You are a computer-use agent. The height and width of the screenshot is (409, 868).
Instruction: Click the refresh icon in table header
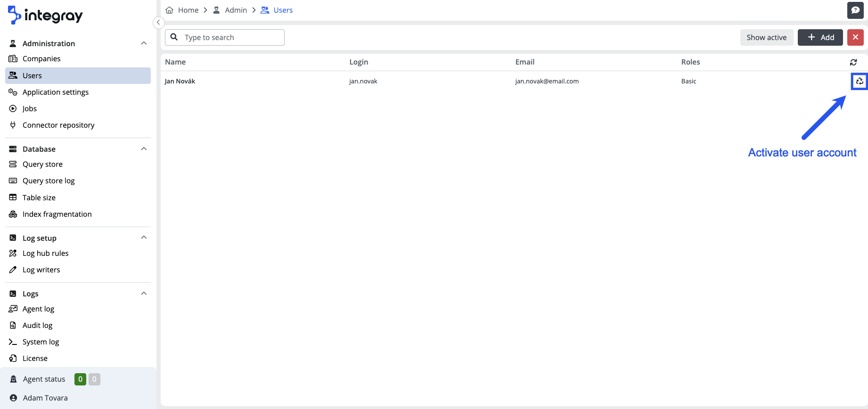[853, 62]
